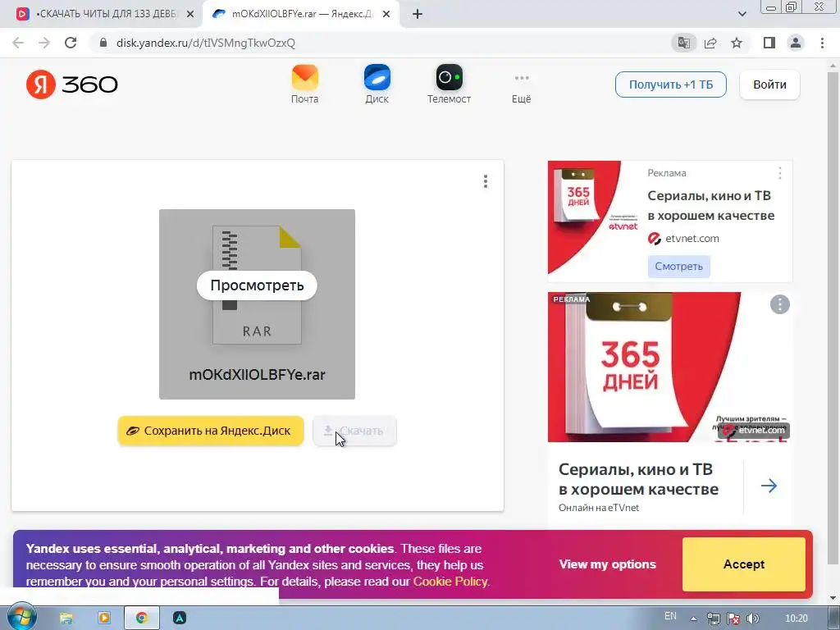The width and height of the screenshot is (840, 630).
Task: Click the translate page icon
Action: pos(684,43)
